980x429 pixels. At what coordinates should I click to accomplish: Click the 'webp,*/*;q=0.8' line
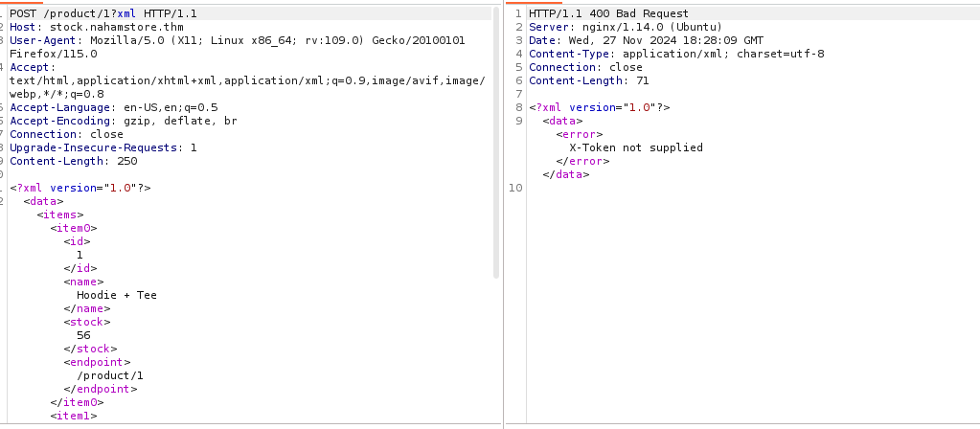[57, 94]
